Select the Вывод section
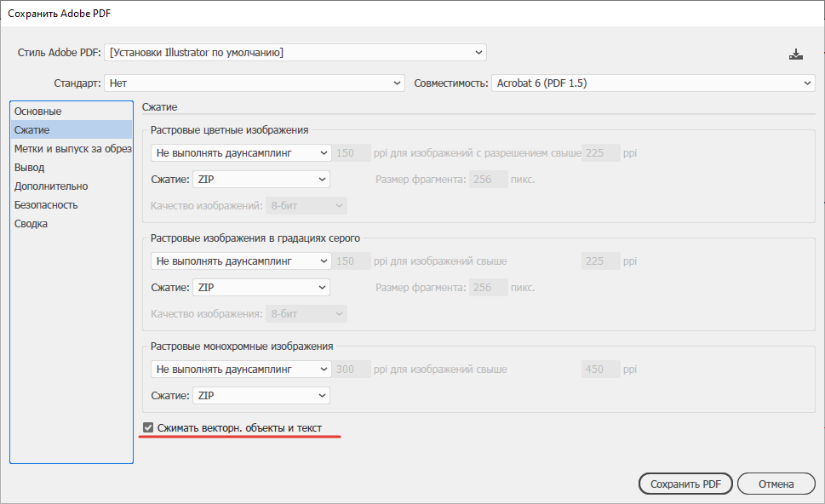The image size is (825, 504). coord(72,168)
